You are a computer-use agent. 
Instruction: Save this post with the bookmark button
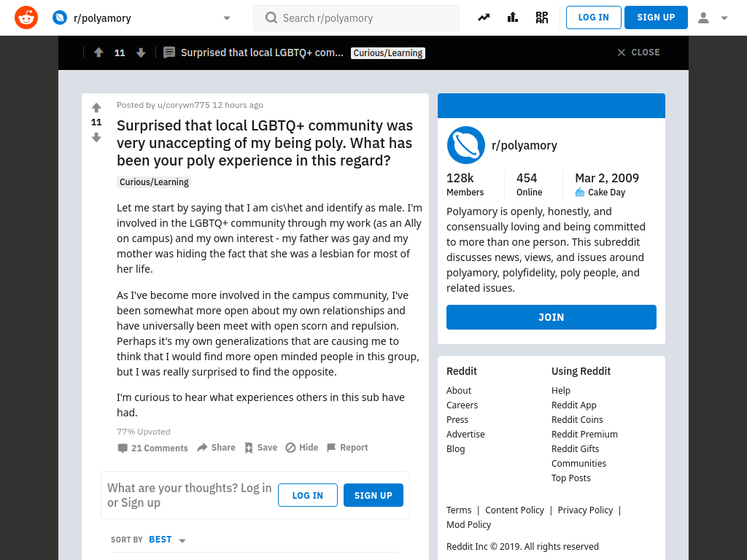(x=260, y=448)
